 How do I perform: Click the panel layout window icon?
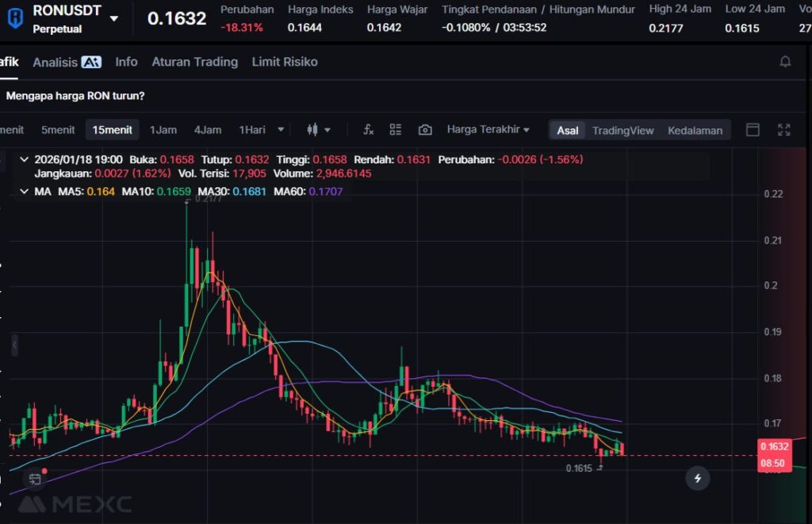[x=753, y=130]
